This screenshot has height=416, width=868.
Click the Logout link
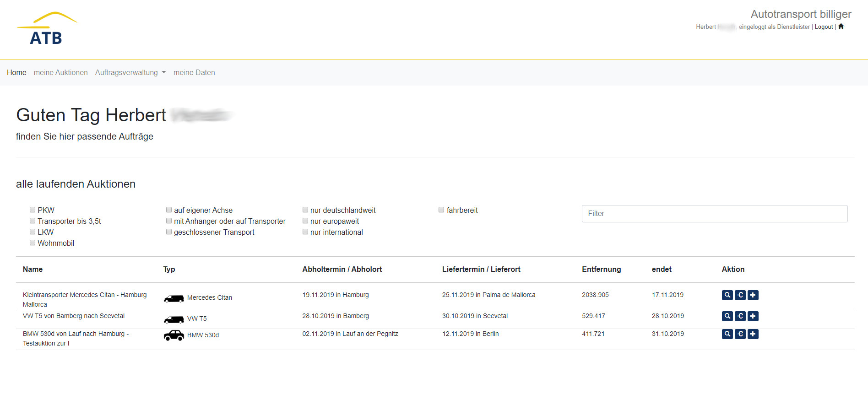click(824, 27)
